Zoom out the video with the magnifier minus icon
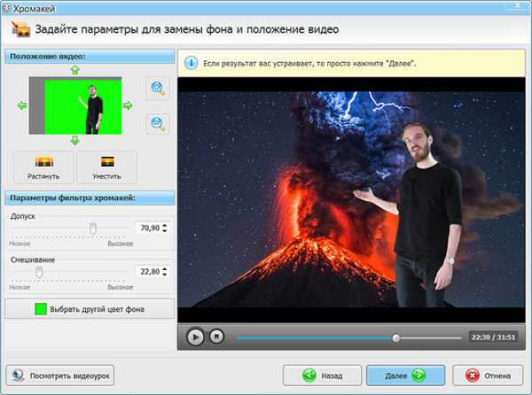This screenshot has height=395, width=532. coord(158,123)
